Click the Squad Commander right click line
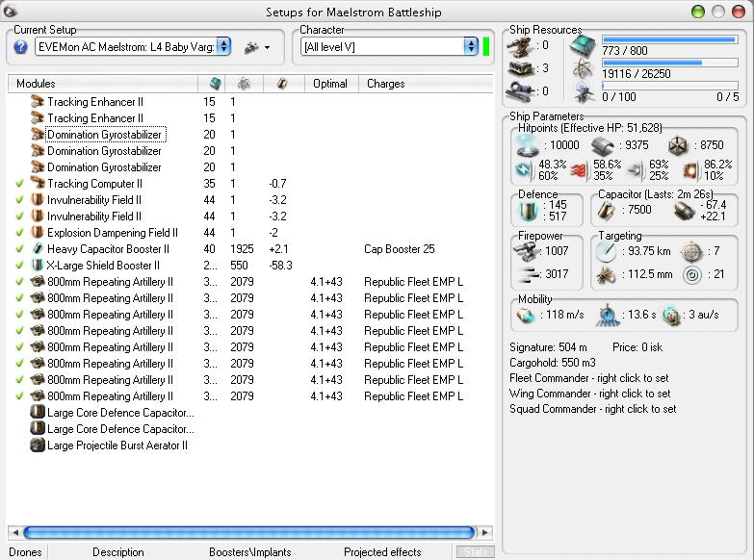 tap(593, 409)
